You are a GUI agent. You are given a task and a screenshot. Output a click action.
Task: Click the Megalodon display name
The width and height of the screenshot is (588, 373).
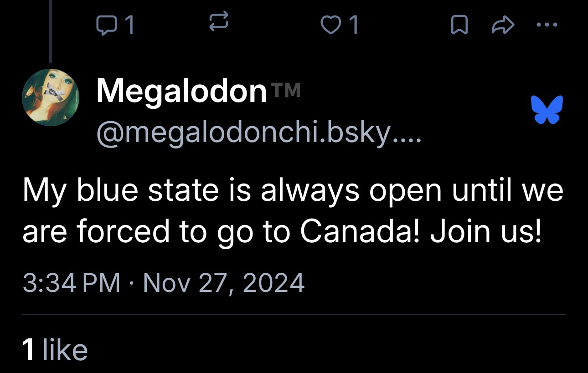pos(181,91)
